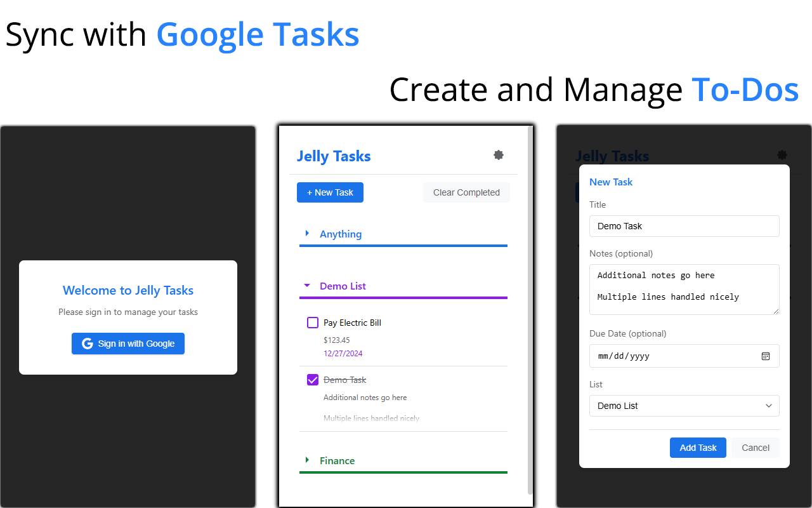
Task: Click the $123.45 note text
Action: click(337, 340)
